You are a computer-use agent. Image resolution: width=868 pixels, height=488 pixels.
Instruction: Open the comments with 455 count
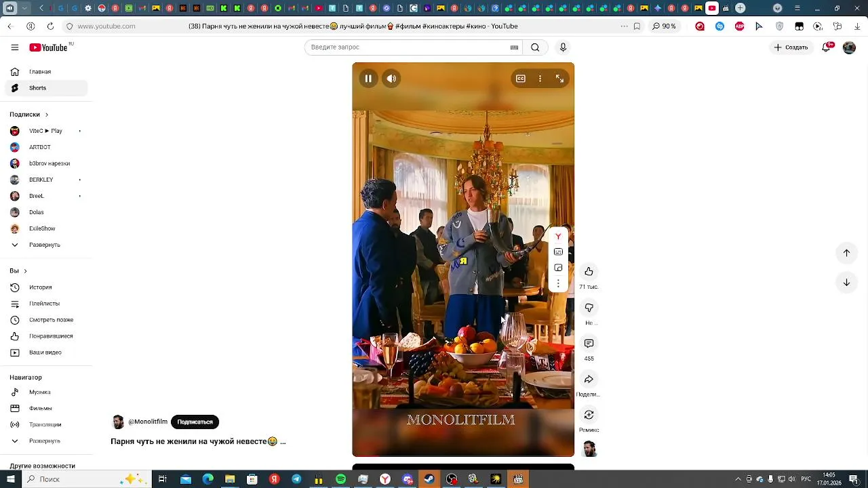pyautogui.click(x=589, y=344)
